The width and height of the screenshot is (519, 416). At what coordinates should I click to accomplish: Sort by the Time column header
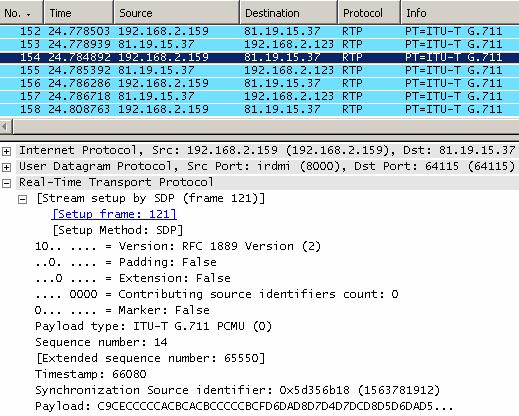[x=79, y=13]
